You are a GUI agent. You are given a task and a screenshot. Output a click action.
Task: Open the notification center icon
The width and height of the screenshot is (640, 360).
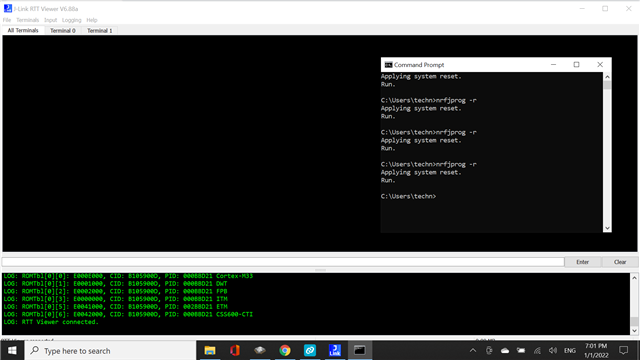point(623,351)
